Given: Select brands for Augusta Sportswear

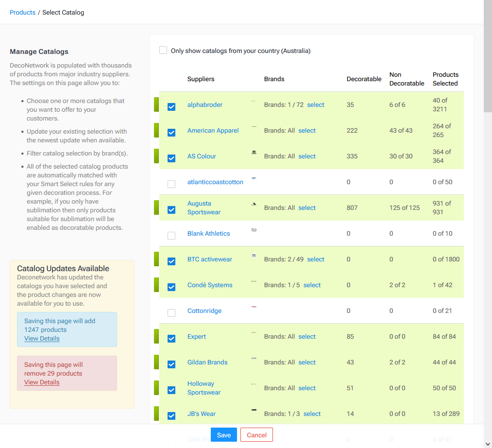Looking at the screenshot, I should point(307,208).
